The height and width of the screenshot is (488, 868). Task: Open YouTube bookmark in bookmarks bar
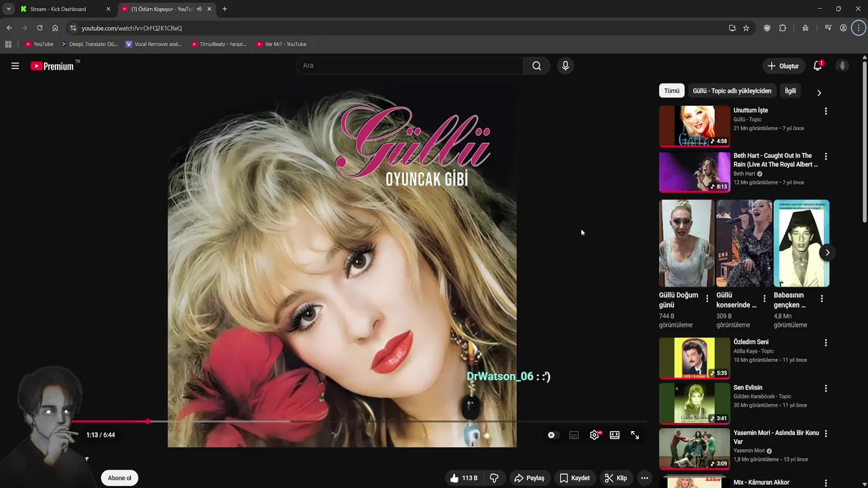tap(39, 44)
